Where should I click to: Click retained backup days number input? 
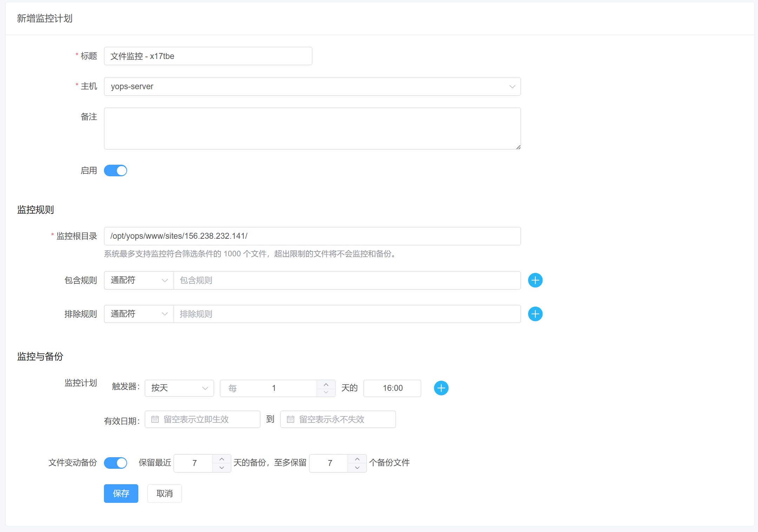click(194, 463)
